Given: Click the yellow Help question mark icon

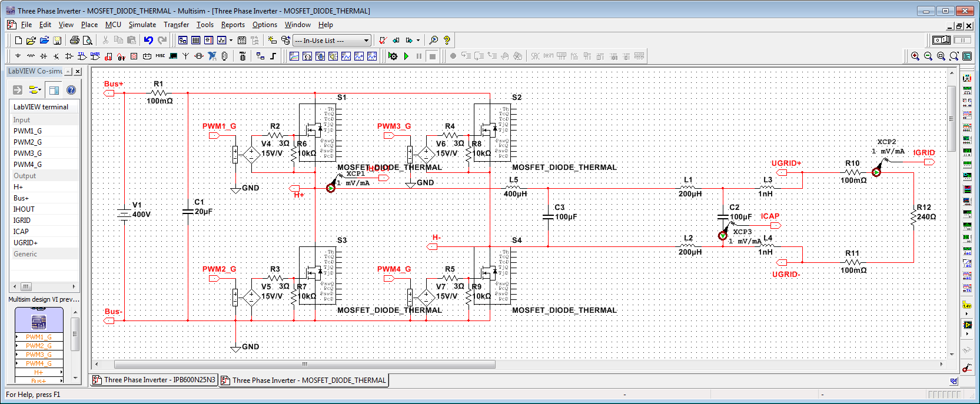Looking at the screenshot, I should pyautogui.click(x=447, y=41).
